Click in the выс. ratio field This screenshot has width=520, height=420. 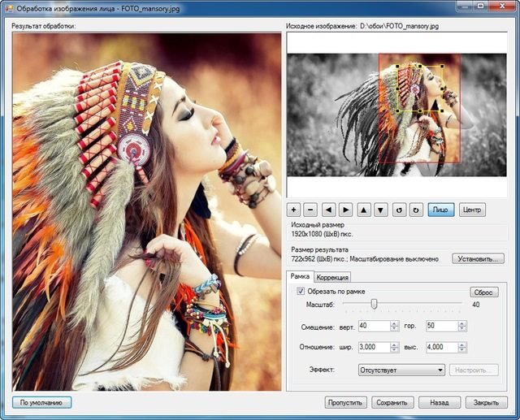[441, 347]
